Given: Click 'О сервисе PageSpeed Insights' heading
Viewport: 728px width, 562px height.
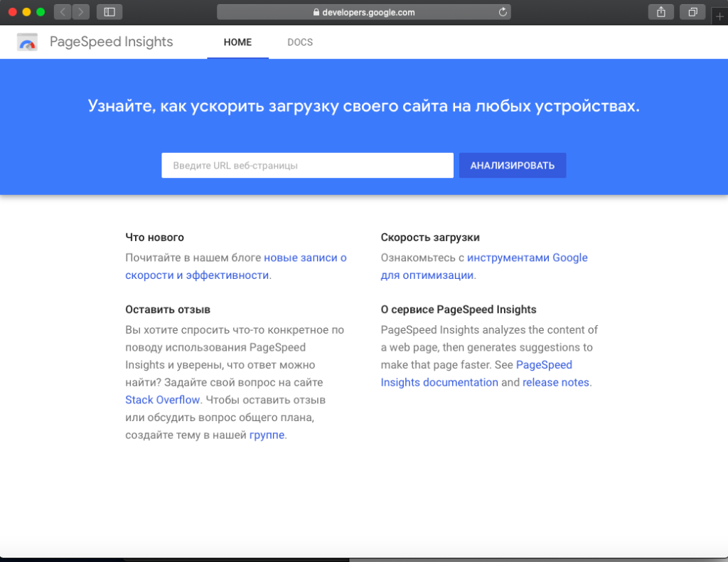Looking at the screenshot, I should click(x=459, y=309).
